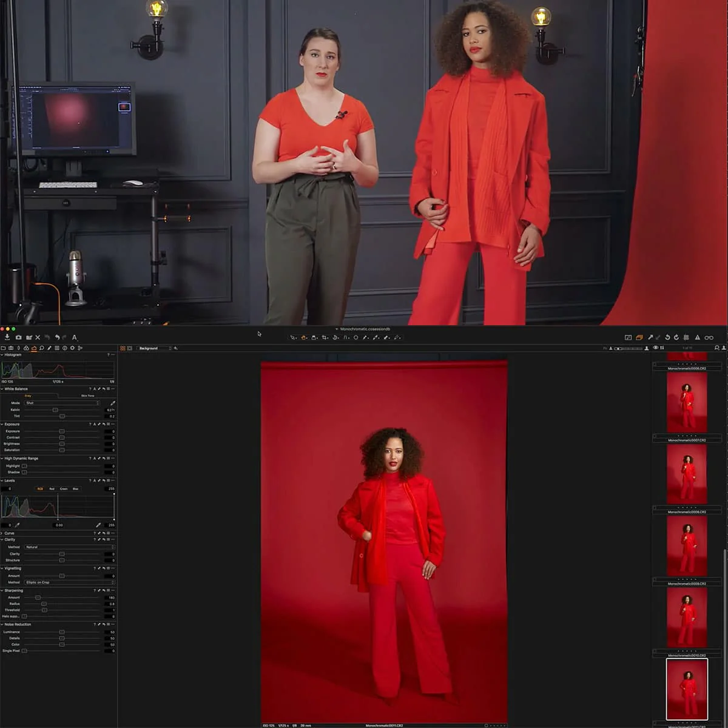
Task: Select the Red channel tab in Levels
Action: click(x=52, y=489)
